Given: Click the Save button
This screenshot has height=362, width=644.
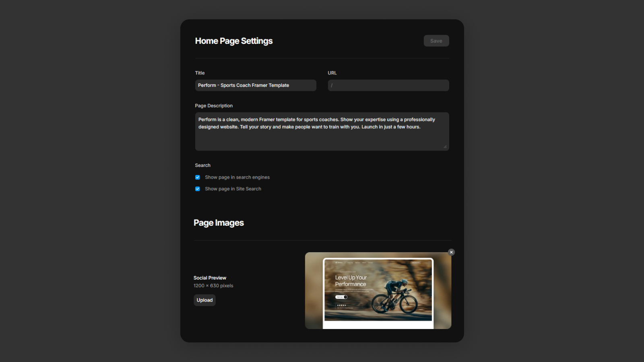Looking at the screenshot, I should [436, 41].
